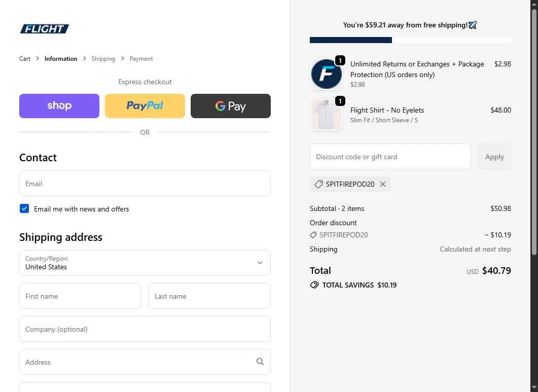The image size is (538, 392).
Task: Select the Shipping breadcrumb step
Action: 103,59
